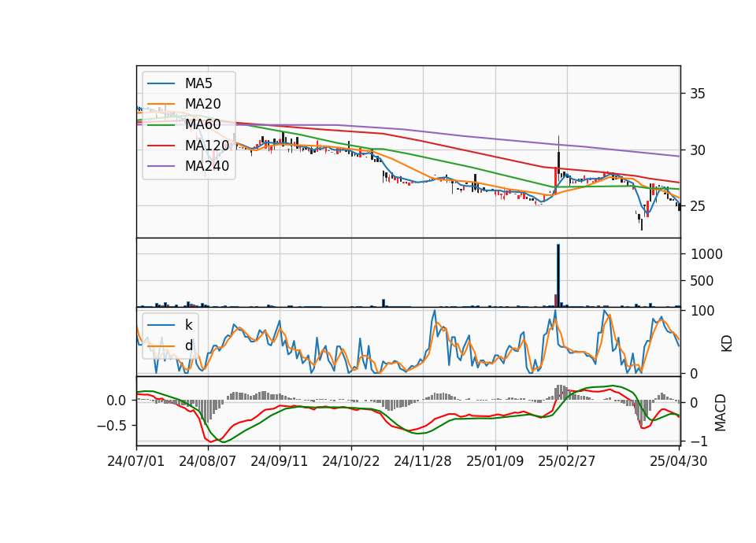Click the 24/09/11 date axis label
Image resolution: width=756 pixels, height=543 pixels.
[x=279, y=461]
